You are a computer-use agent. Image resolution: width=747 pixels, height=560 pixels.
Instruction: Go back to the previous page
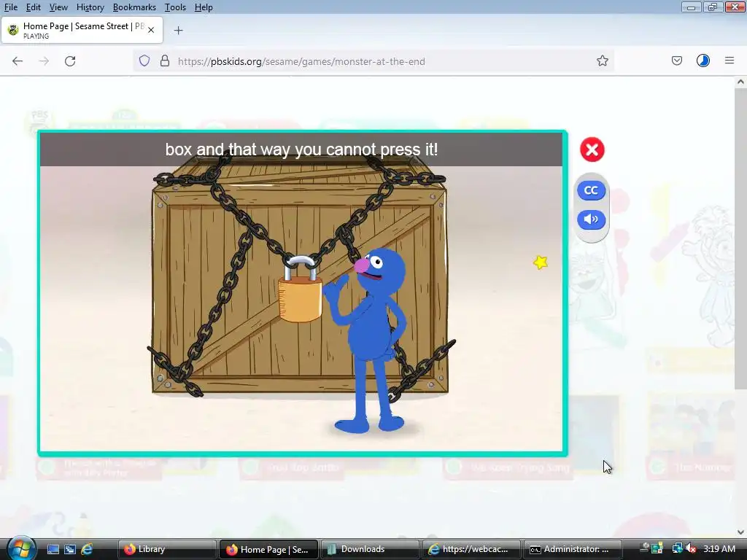pos(18,61)
